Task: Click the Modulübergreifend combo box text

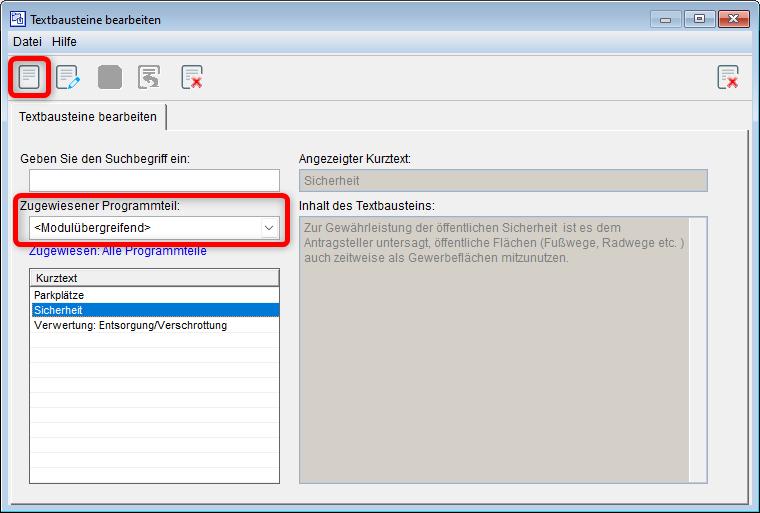Action: click(140, 228)
